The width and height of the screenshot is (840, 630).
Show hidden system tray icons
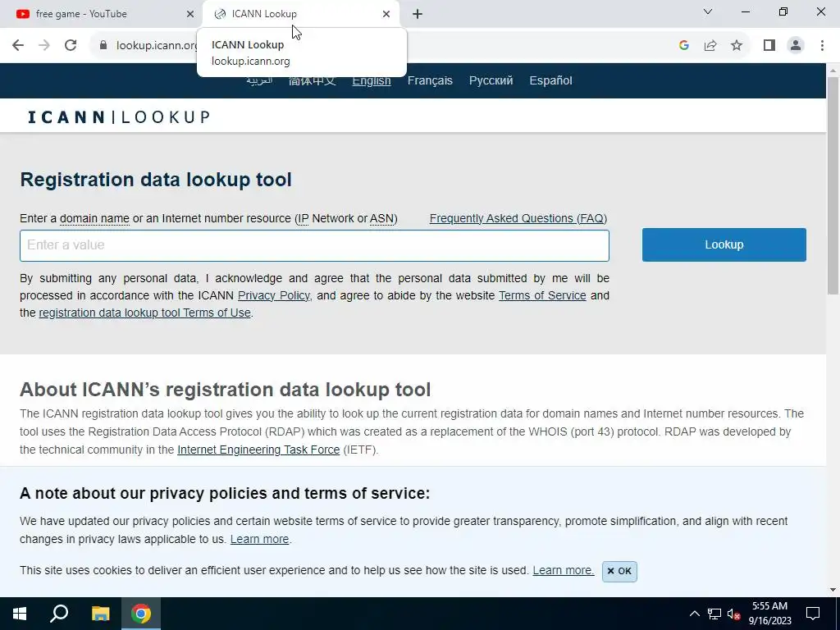click(694, 614)
